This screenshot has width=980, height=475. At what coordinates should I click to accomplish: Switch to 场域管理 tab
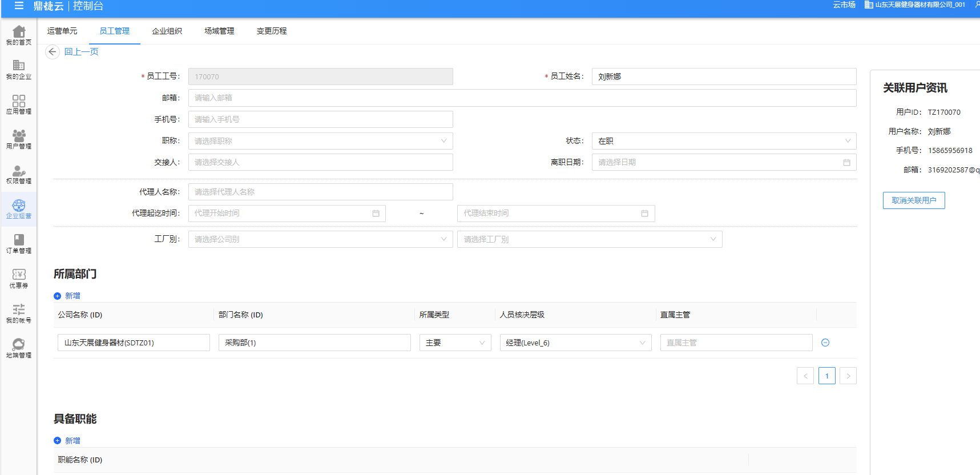220,31
